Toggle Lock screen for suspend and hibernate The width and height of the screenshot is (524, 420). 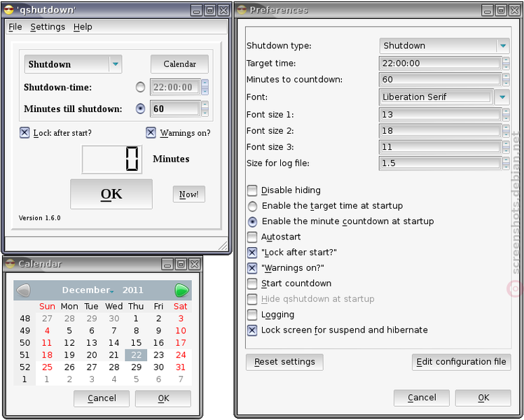point(252,330)
